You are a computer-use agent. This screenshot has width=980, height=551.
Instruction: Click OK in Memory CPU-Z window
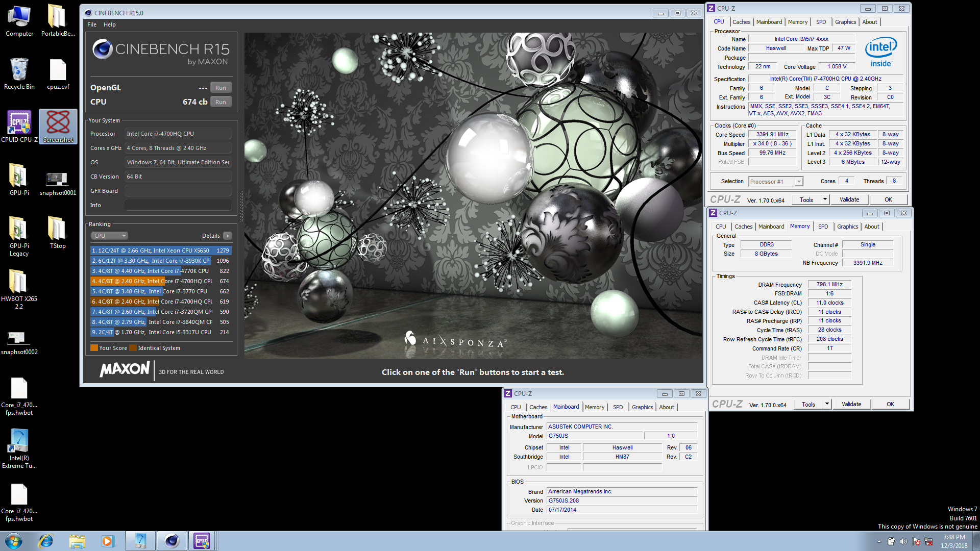(890, 405)
